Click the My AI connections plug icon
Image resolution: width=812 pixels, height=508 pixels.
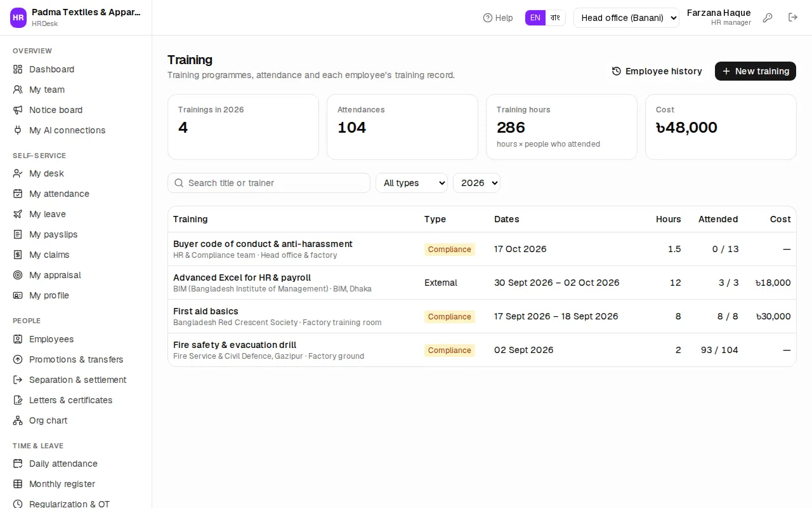18,130
